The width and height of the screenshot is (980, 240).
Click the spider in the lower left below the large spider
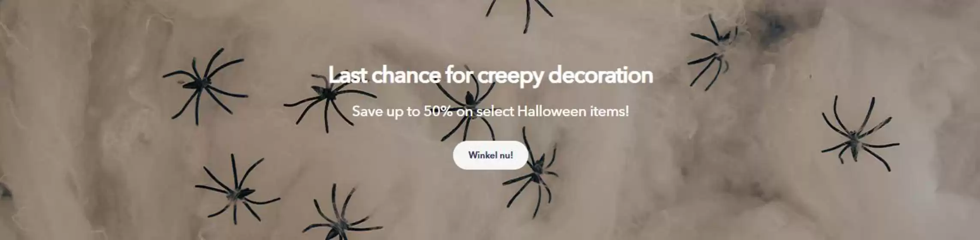click(237, 189)
